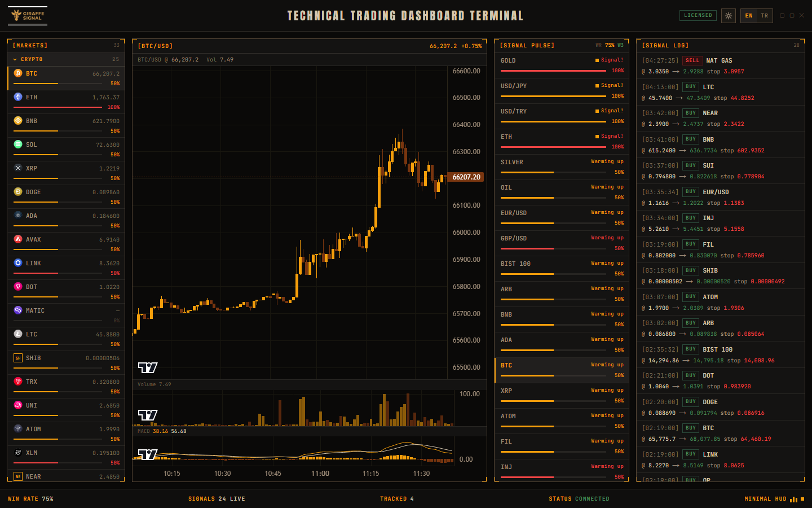Click TradingView logo on price chart
This screenshot has height=508, width=812.
click(148, 367)
